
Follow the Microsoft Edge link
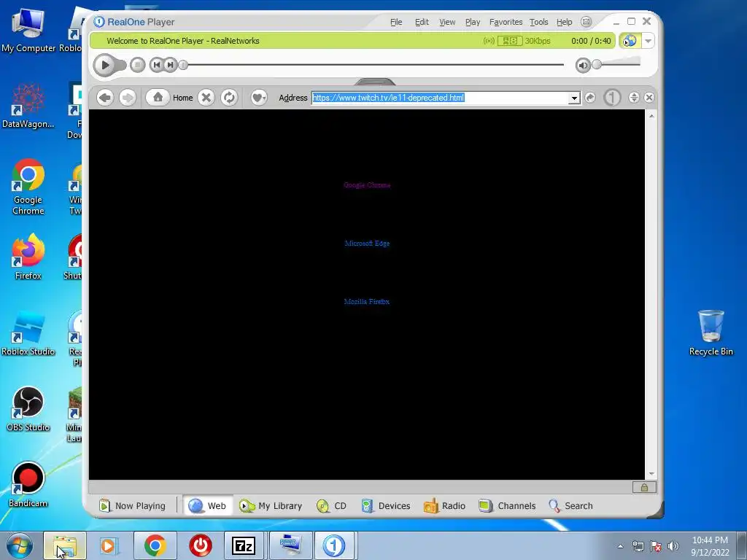(x=367, y=244)
